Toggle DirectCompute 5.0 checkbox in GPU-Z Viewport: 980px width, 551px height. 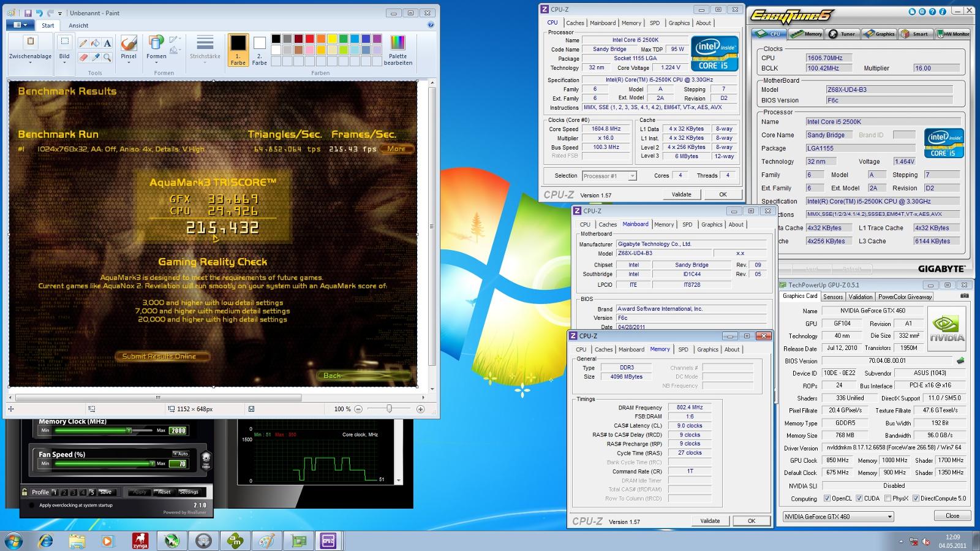click(916, 498)
